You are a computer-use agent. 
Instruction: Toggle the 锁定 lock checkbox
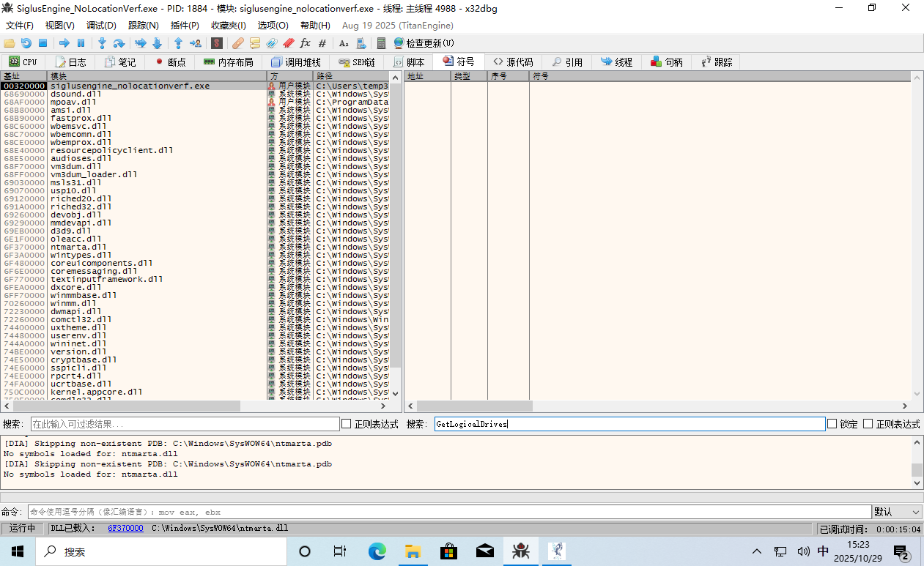(832, 424)
